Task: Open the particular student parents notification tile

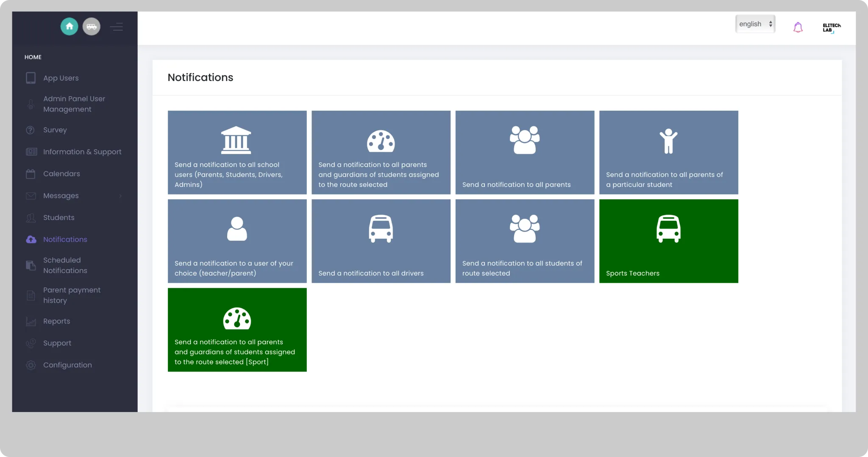Action: pyautogui.click(x=668, y=153)
